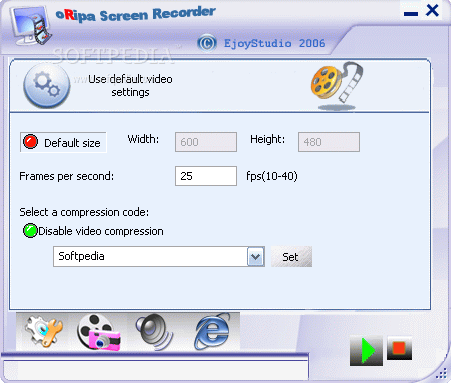Click 'Use default video settings' label

(130, 86)
